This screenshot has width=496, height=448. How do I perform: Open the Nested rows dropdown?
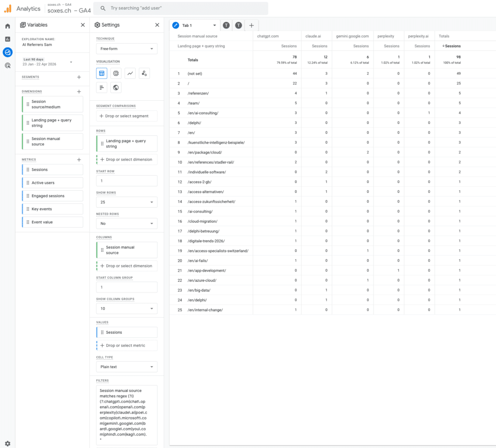point(126,223)
